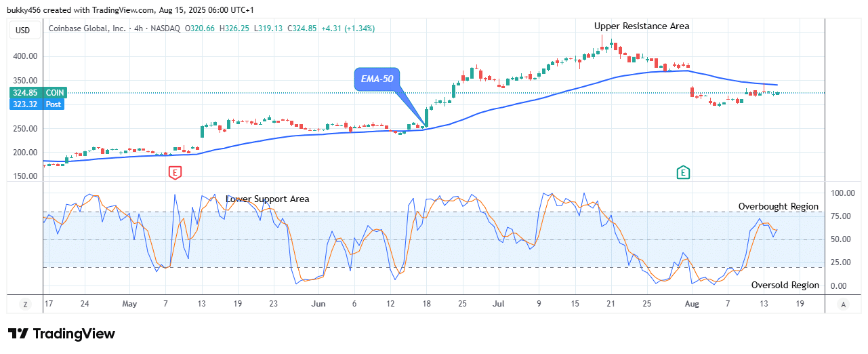
Task: Click the EMA-50 callout label
Action: point(377,79)
